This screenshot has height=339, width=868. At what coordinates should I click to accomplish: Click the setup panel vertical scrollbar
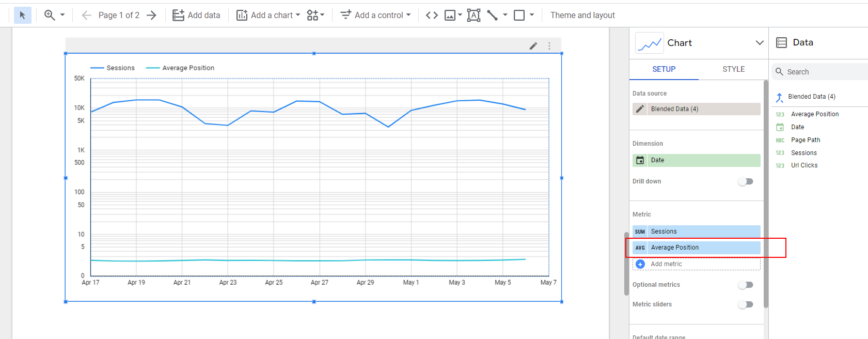[x=766, y=194]
